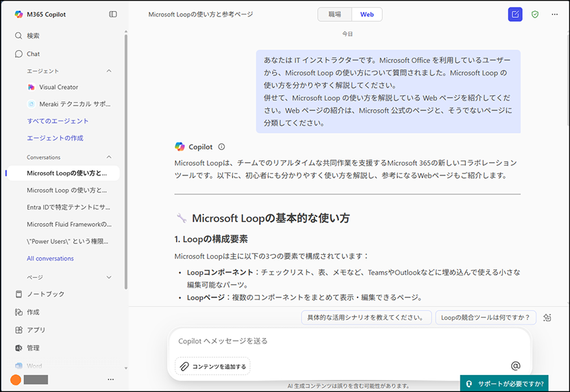570x392 pixels.
Task: Switch to the 職場 tab
Action: tap(335, 14)
